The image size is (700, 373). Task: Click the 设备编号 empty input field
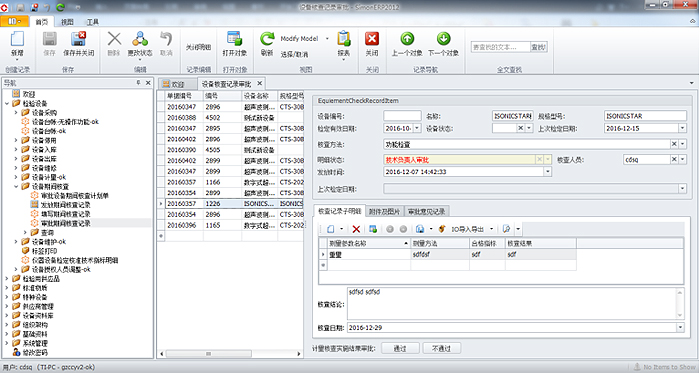coord(402,116)
